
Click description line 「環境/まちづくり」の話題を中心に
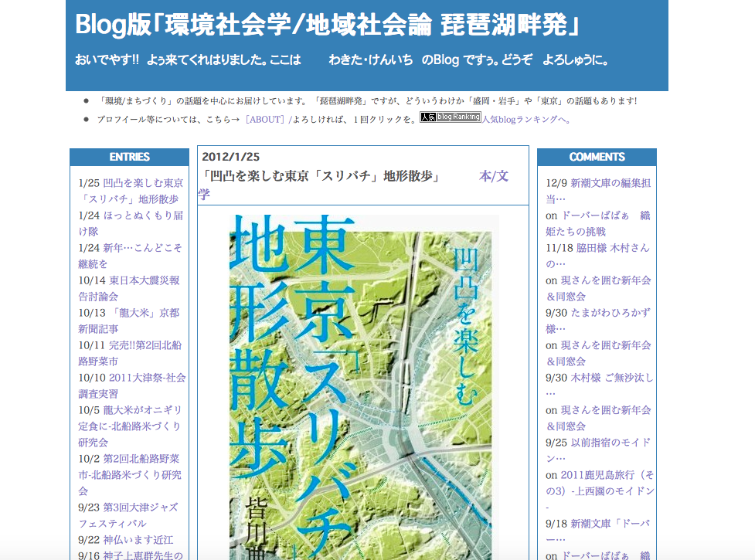point(367,101)
